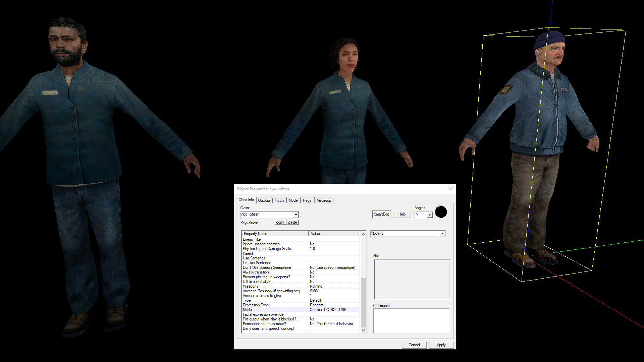The width and height of the screenshot is (644, 362).
Task: Select the Fire output when Nav is blocked row
Action: pos(301,319)
